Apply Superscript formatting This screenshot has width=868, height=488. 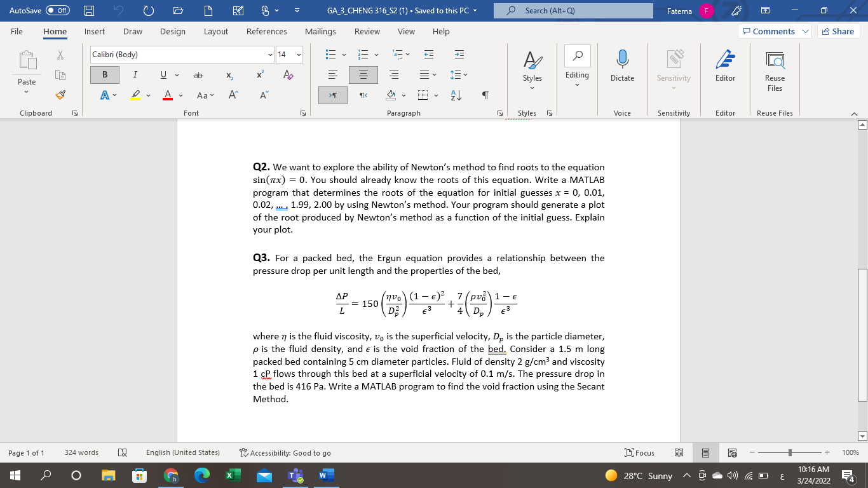coord(260,75)
